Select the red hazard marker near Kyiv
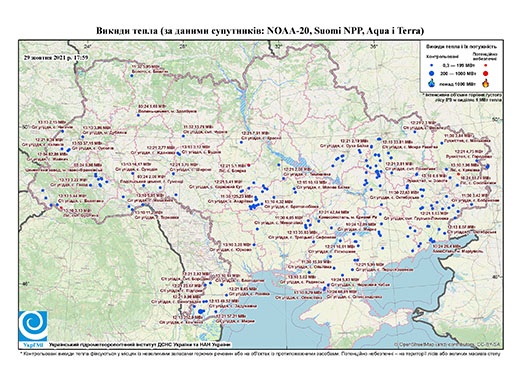The width and height of the screenshot is (520, 368). [249, 165]
